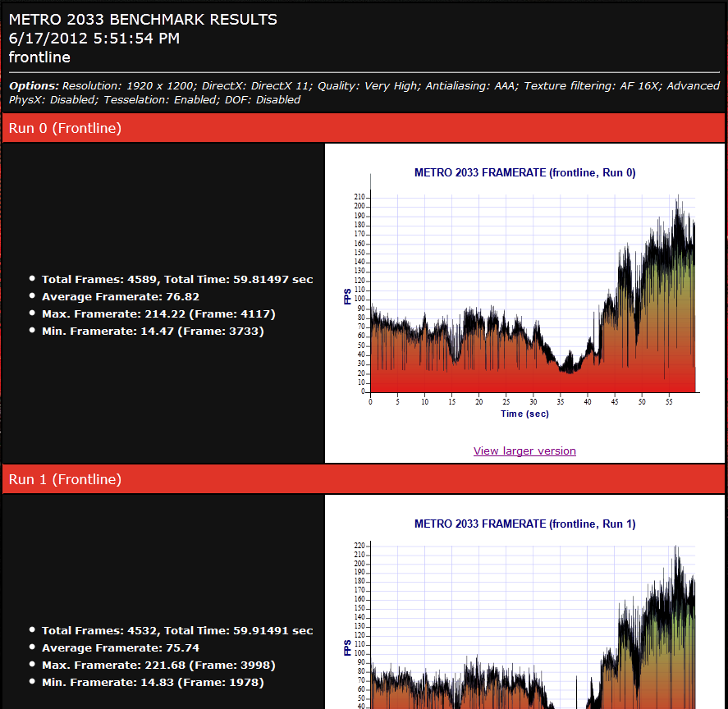
Task: Click "Average Framerate: 76.82" text
Action: tap(121, 297)
